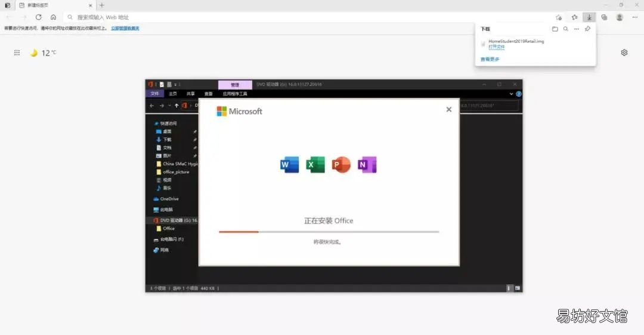The width and height of the screenshot is (644, 335).
Task: Open Explorer help button
Action: 519,94
